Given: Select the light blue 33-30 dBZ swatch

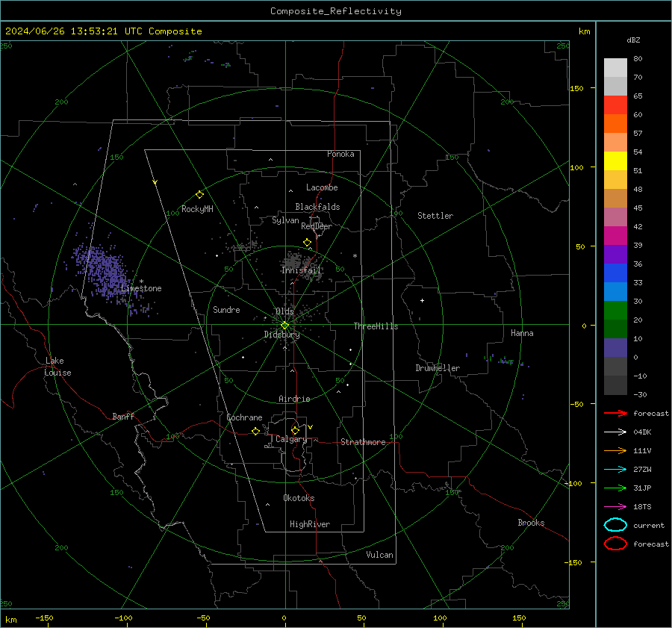Looking at the screenshot, I should 615,291.
